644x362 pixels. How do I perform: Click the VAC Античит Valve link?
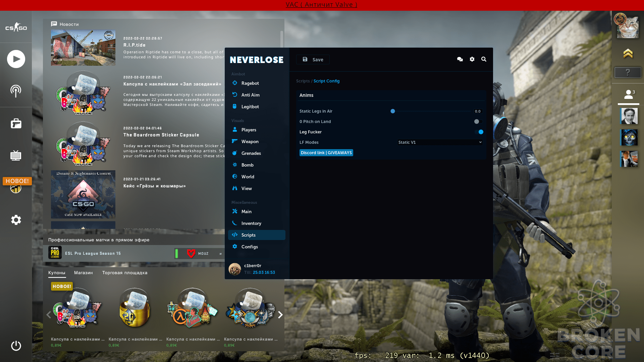(x=321, y=5)
